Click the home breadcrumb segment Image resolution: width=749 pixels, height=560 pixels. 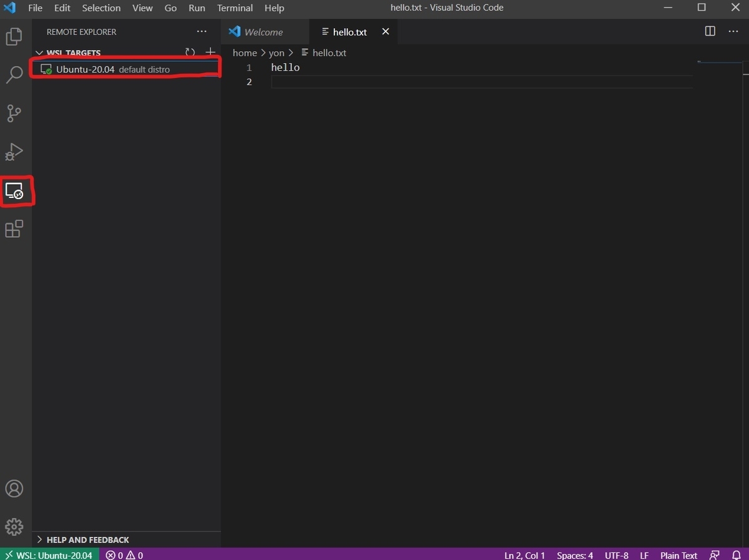245,53
